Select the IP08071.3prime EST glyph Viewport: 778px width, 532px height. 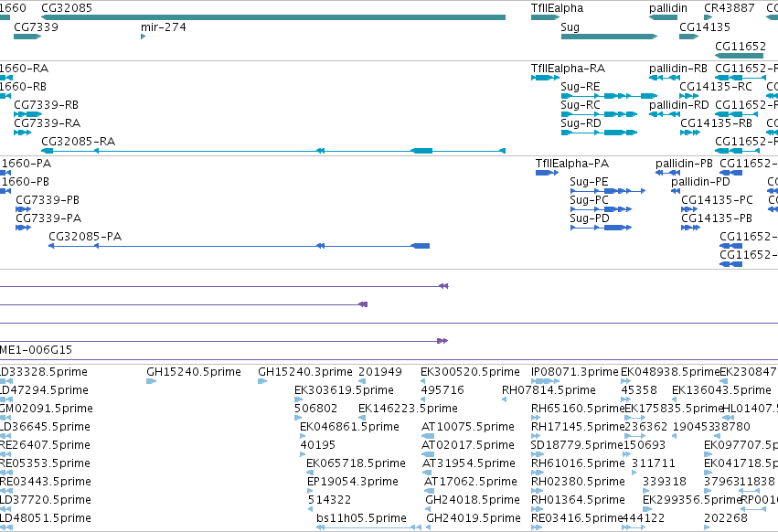pos(545,381)
